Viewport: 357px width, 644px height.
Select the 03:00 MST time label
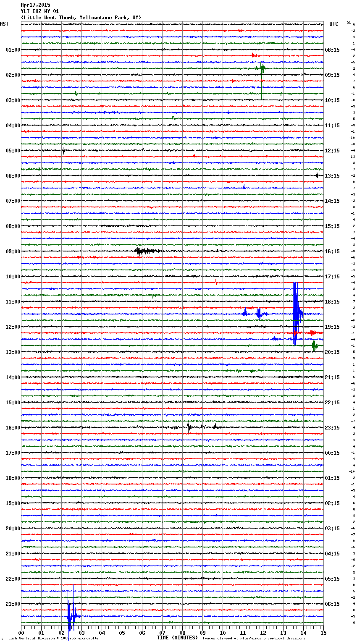[x=13, y=100]
